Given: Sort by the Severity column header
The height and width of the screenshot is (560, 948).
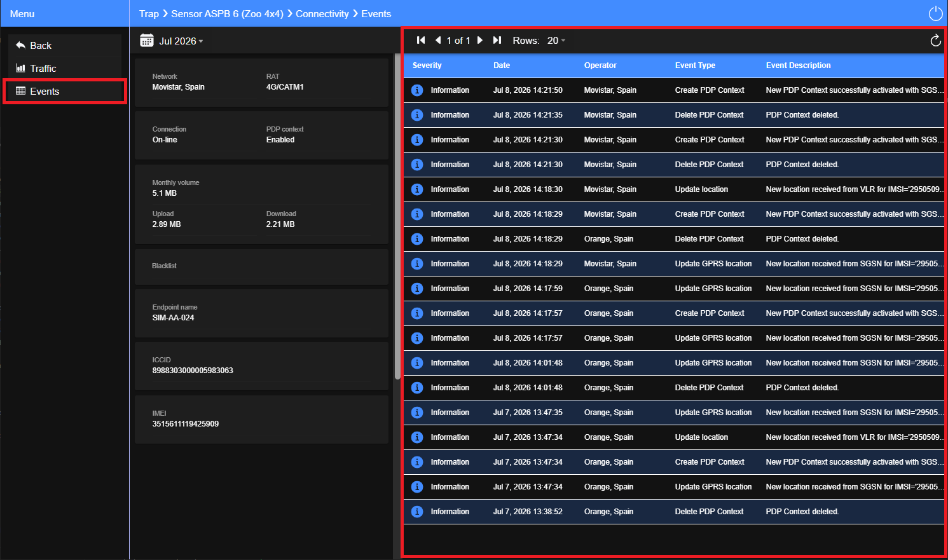Looking at the screenshot, I should (427, 65).
